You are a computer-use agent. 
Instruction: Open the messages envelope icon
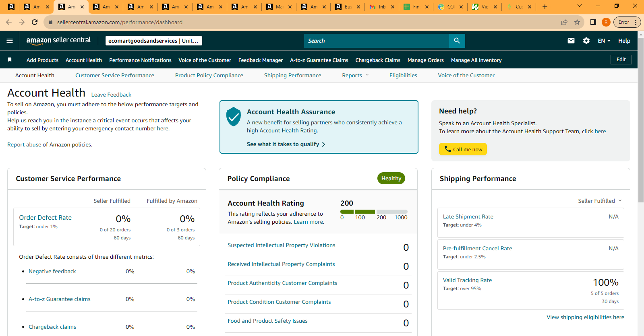point(571,41)
